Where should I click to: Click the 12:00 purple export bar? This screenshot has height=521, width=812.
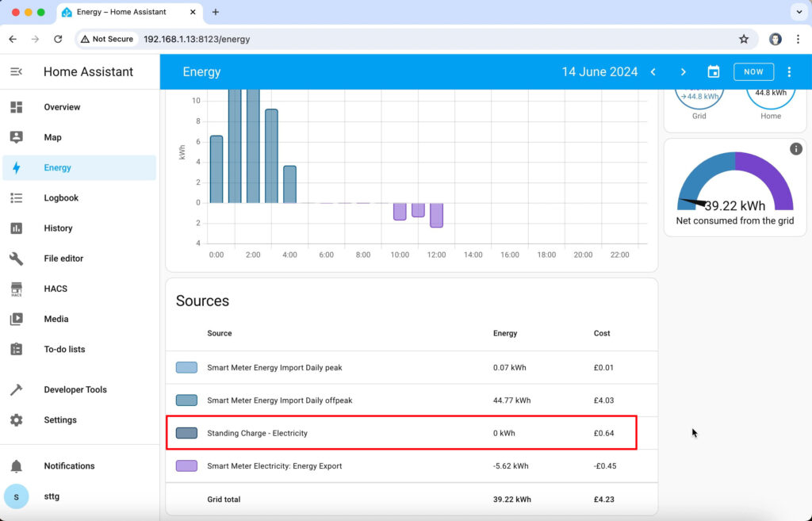437,216
